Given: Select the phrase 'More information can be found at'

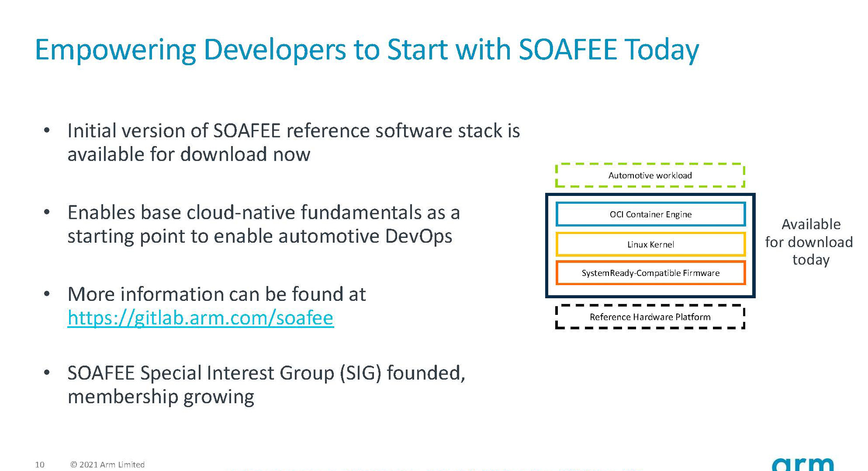Looking at the screenshot, I should click(x=216, y=294).
